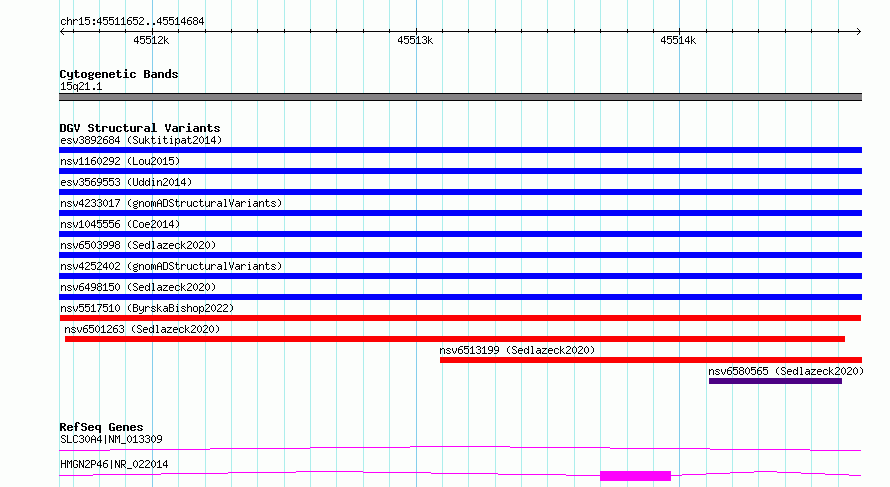The height and width of the screenshot is (487, 890).
Task: Open variant nsv4252402 (gnomADStructuralVariants) label
Action: 171,266
